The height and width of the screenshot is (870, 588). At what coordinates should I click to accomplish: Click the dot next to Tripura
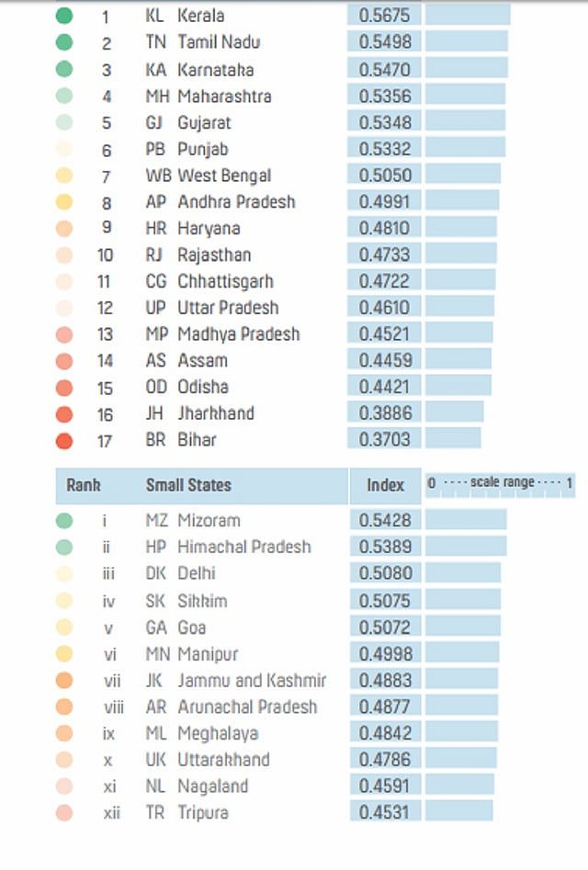63,813
